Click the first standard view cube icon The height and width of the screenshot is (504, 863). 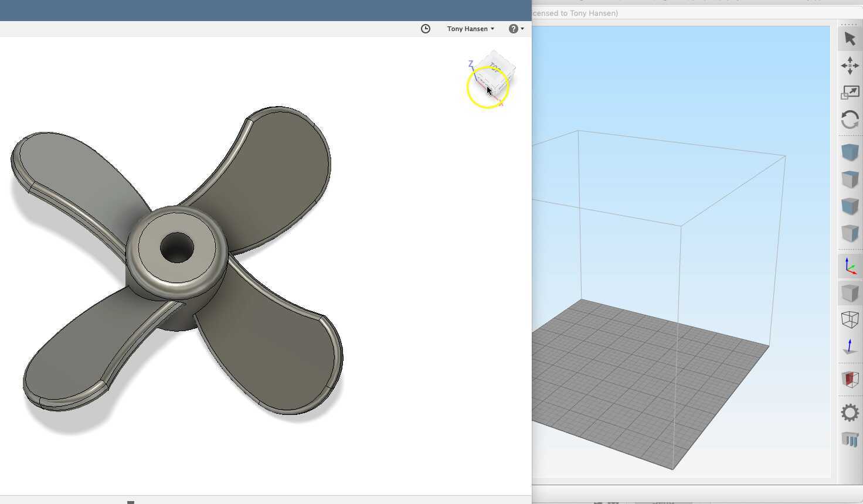pyautogui.click(x=850, y=152)
